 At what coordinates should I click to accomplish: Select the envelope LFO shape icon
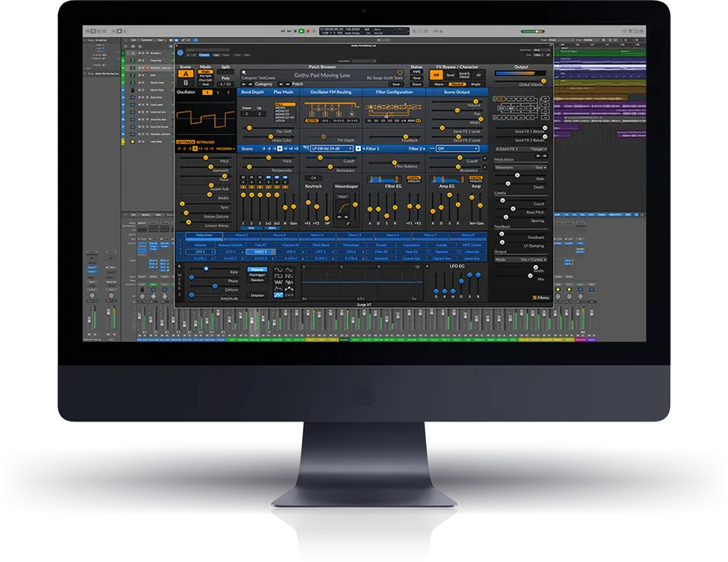pyautogui.click(x=278, y=289)
